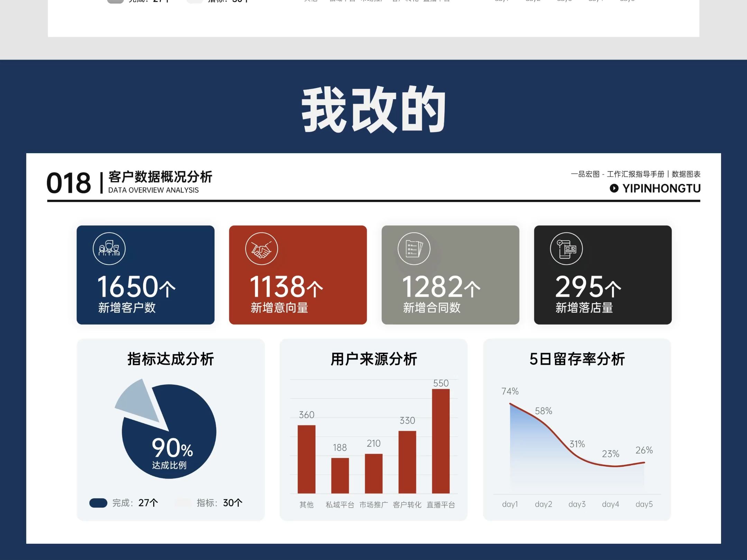747x560 pixels.
Task: Click the YIPINHONGTU brand text
Action: [662, 188]
